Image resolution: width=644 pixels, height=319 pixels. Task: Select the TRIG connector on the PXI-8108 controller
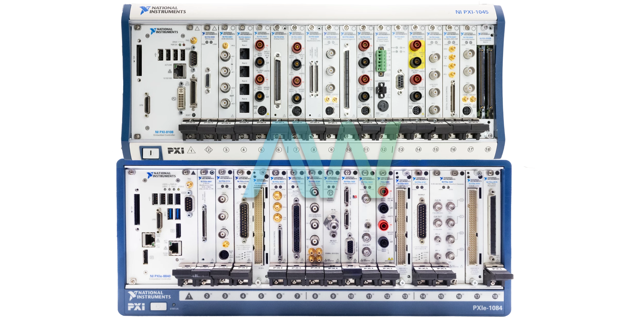(x=193, y=40)
